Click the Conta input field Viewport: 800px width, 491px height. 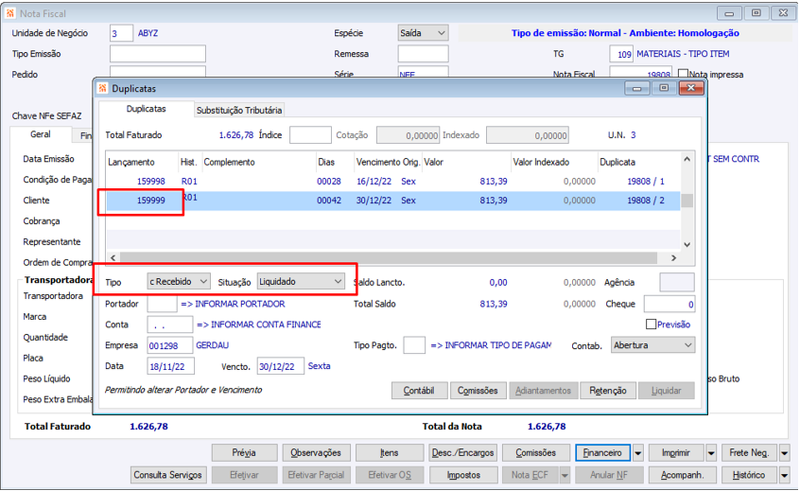coord(170,325)
